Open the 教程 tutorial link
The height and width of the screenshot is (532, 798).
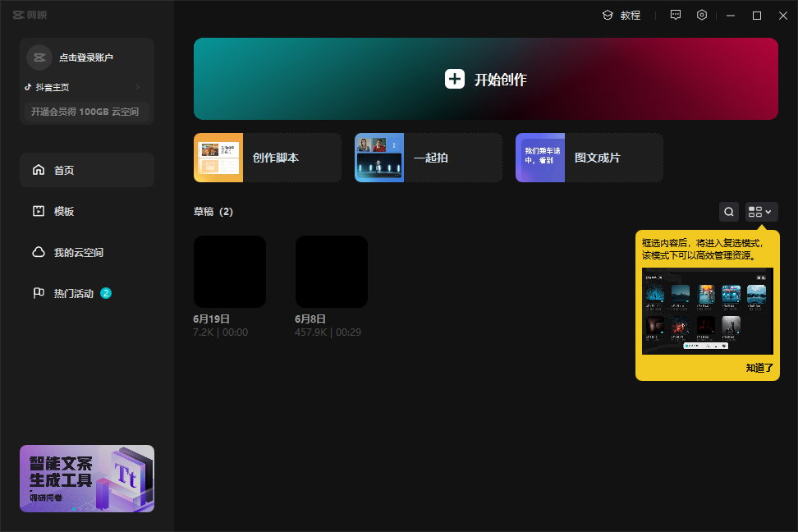621,16
